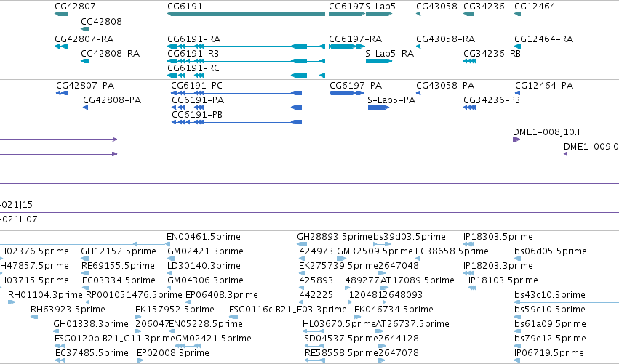
Task: Select the CG42807-RA transcript label
Action: [84, 39]
